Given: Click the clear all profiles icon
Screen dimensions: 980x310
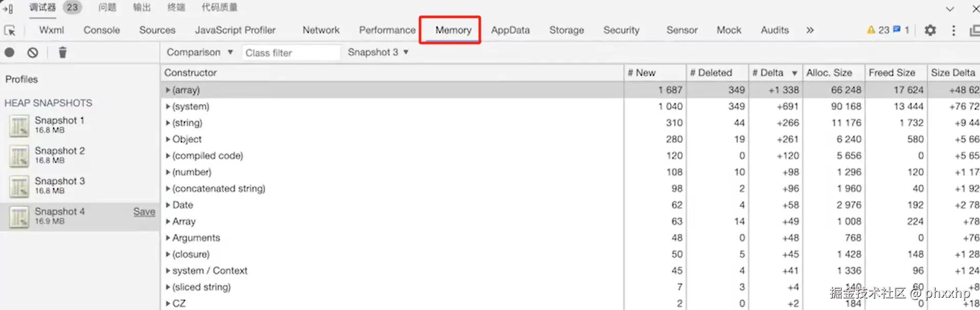Looking at the screenshot, I should pyautogui.click(x=33, y=52).
